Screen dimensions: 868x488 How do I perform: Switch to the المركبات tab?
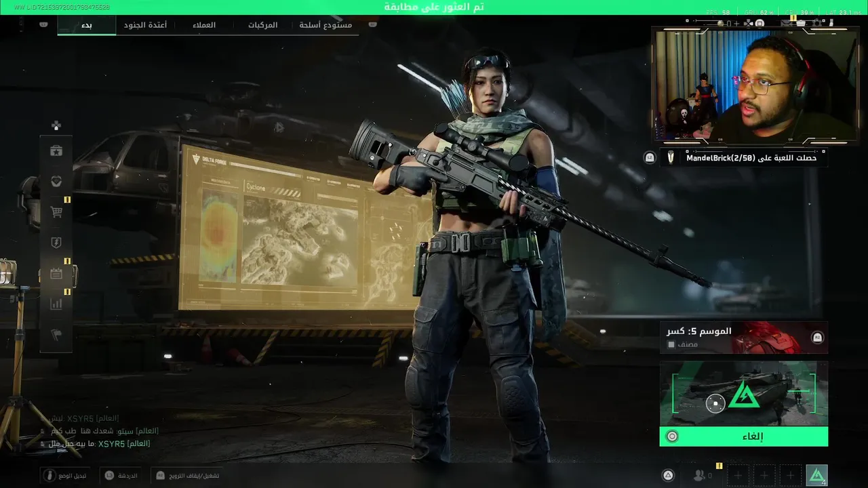pos(262,25)
